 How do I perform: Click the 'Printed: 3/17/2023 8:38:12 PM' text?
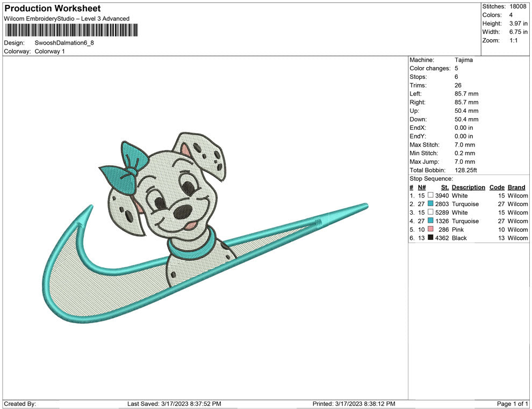coord(354,404)
